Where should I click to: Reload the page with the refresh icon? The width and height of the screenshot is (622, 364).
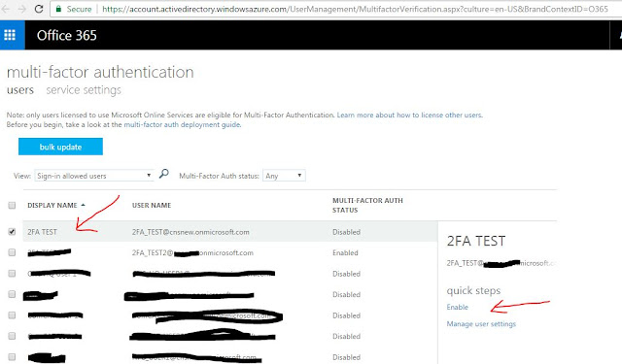pyautogui.click(x=39, y=9)
